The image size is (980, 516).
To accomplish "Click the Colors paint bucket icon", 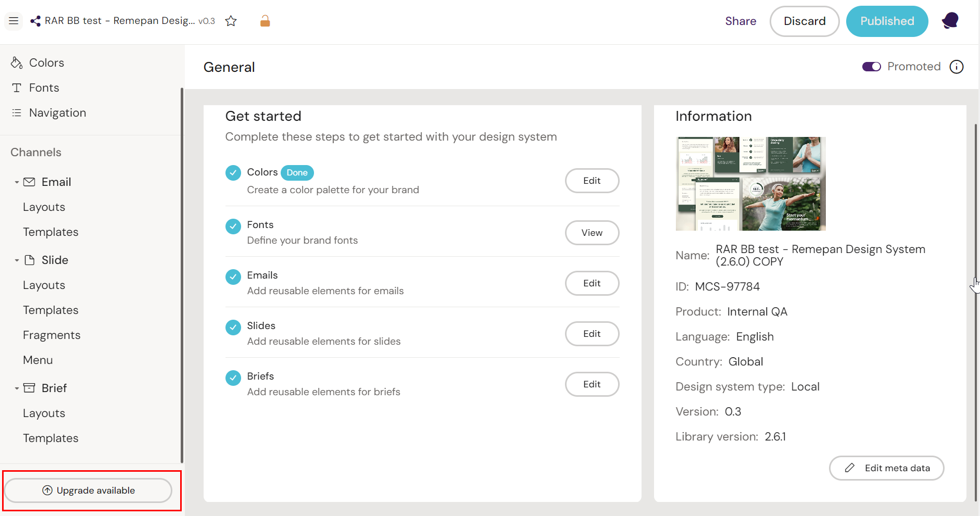I will coord(17,62).
